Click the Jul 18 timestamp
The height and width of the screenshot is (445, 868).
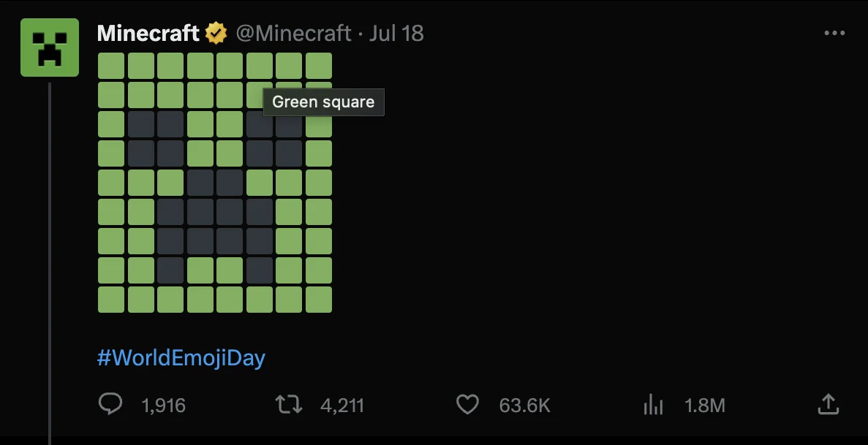396,34
